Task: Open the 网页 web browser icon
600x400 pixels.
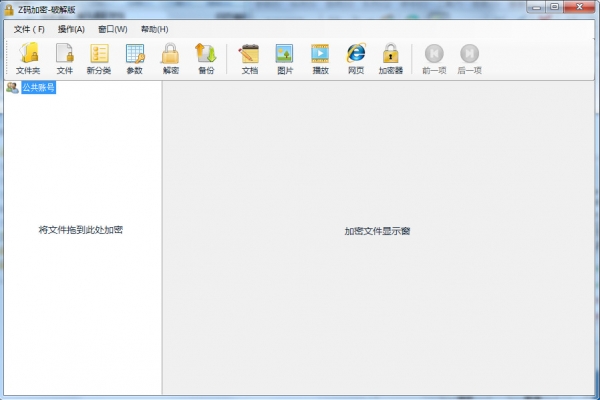Action: tap(356, 59)
